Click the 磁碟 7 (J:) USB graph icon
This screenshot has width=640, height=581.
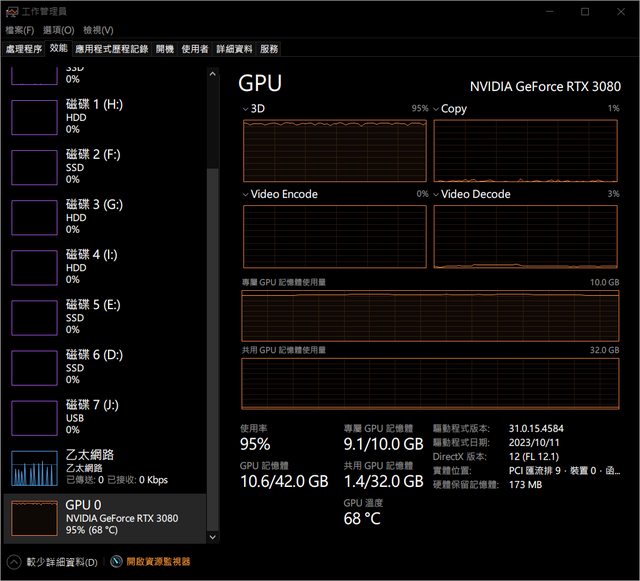(34, 417)
